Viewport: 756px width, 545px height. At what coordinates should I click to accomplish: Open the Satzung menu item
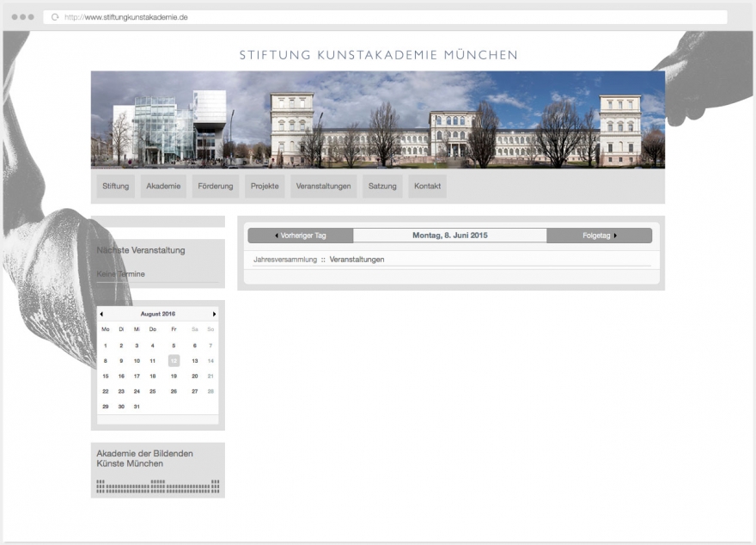382,187
